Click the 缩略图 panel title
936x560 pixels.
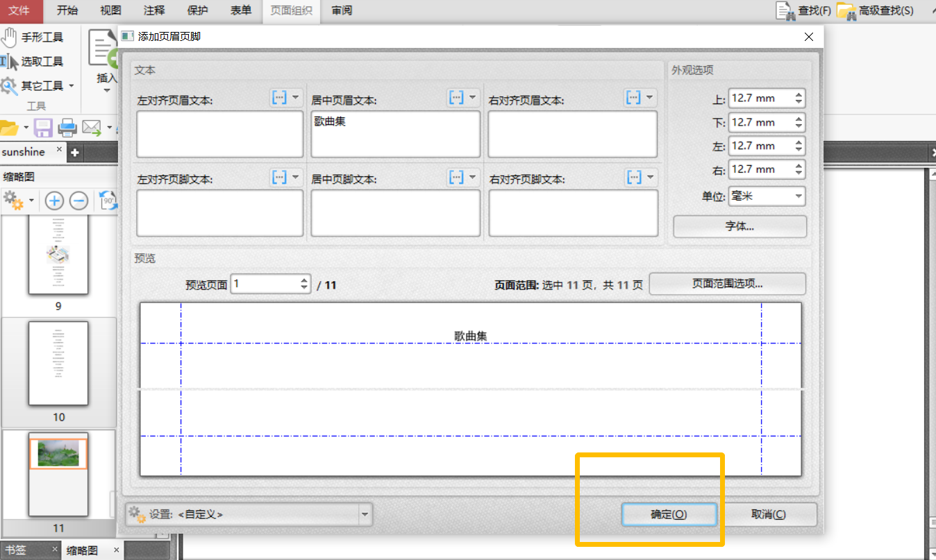[x=19, y=176]
